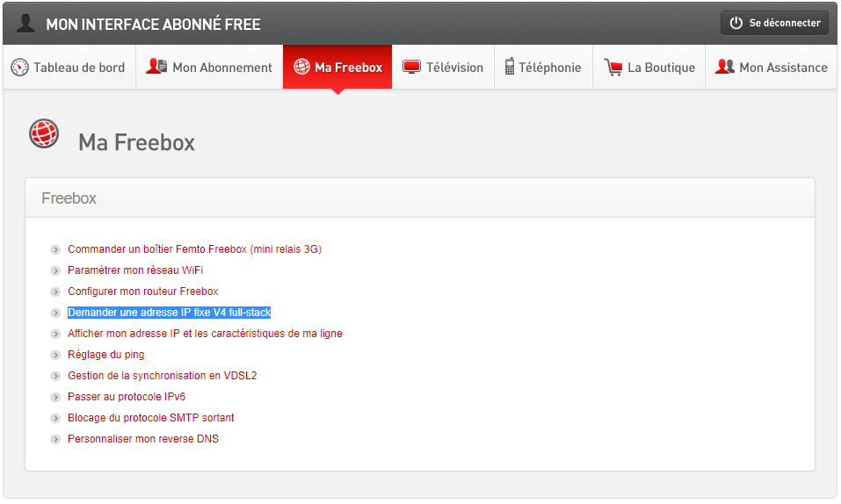841x504 pixels.
Task: Open Blocage du protocole SMTP sortant link
Action: [151, 418]
